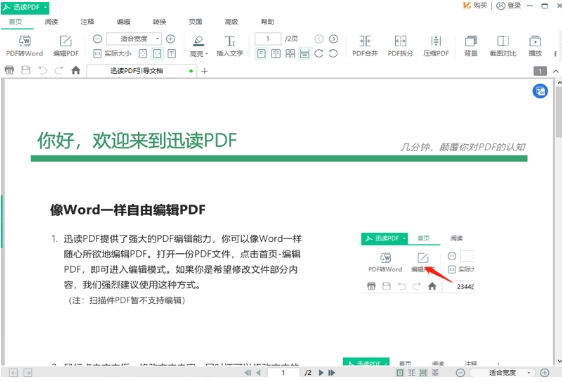This screenshot has width=562, height=382.
Task: Toggle the text select mode icon
Action: coord(172,54)
